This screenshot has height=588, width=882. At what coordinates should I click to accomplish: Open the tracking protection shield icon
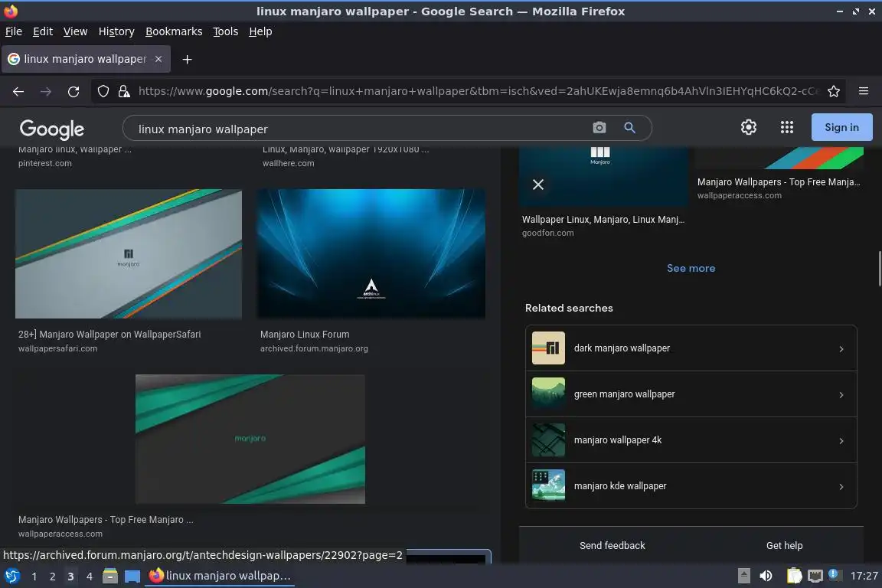point(103,91)
